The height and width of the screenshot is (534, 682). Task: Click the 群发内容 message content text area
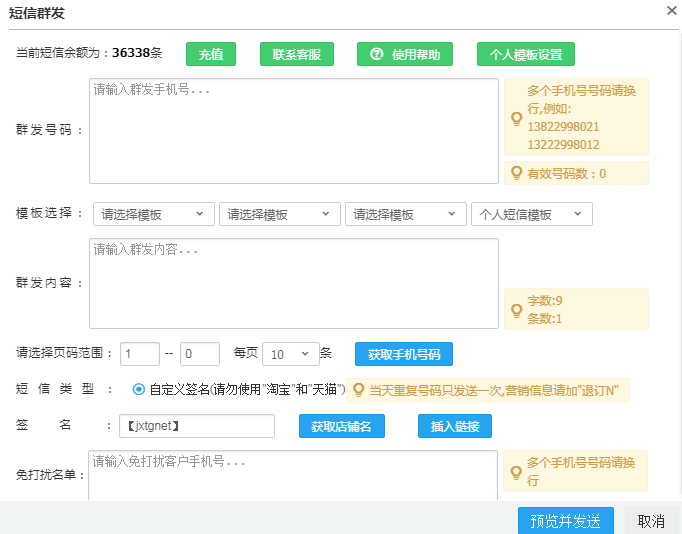293,283
